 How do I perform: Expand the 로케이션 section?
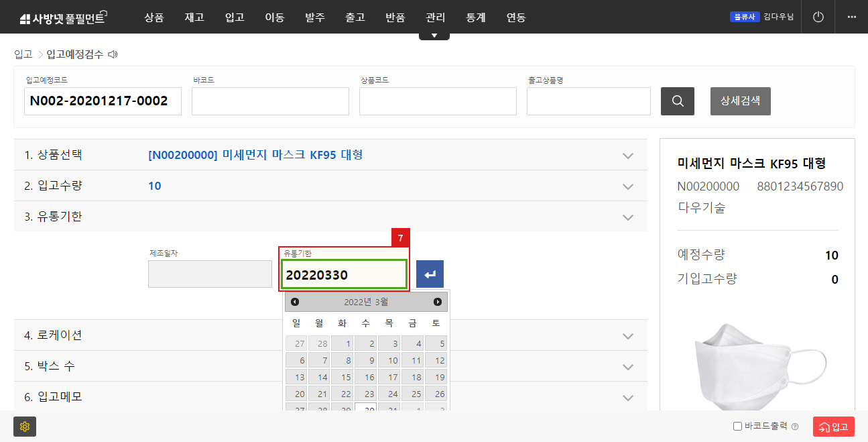pyautogui.click(x=628, y=335)
